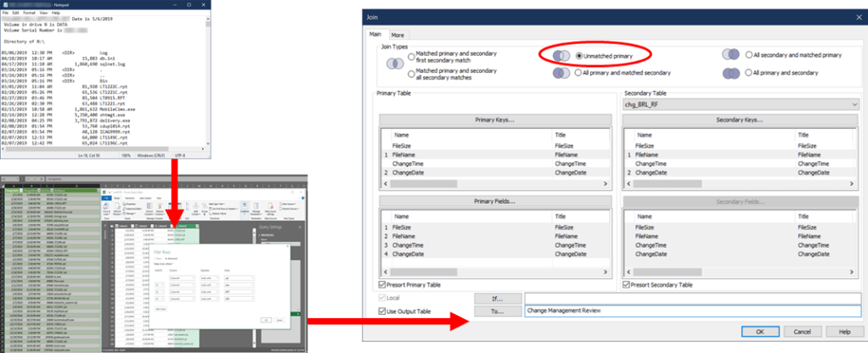
Task: Click the If... button
Action: (x=498, y=299)
